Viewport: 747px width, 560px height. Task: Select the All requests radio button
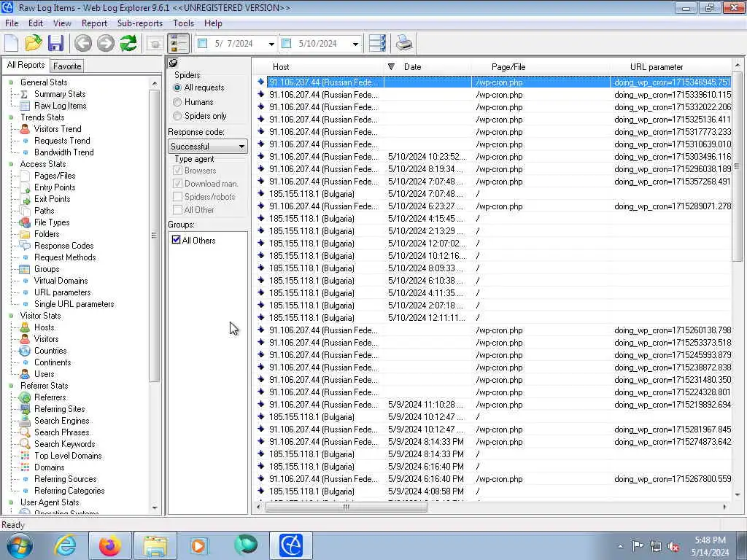click(x=178, y=87)
